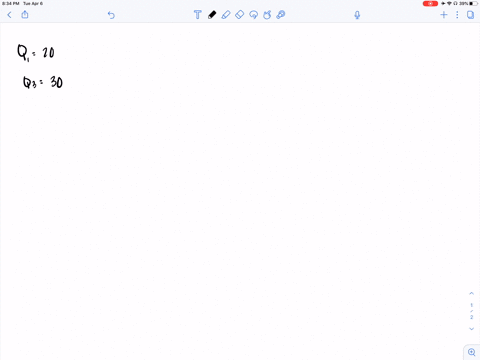The image size is (480, 360).
Task: Tap the '8:34 PM' clock
Action: tap(11, 4)
